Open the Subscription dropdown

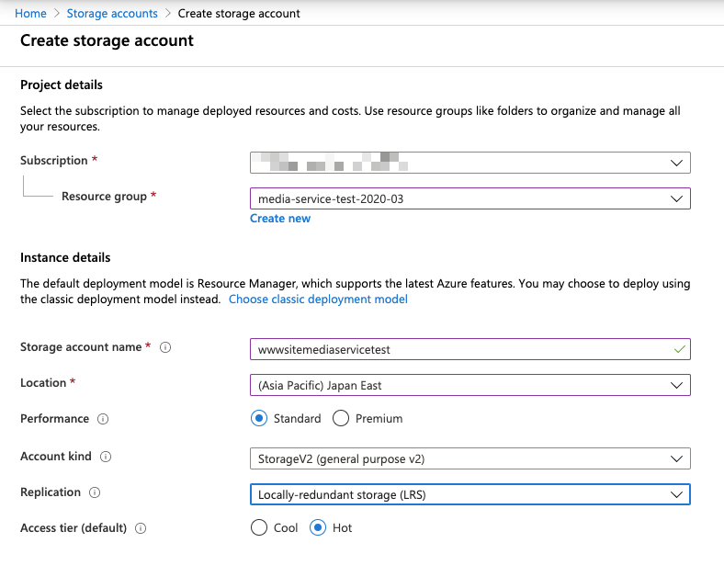click(x=469, y=163)
